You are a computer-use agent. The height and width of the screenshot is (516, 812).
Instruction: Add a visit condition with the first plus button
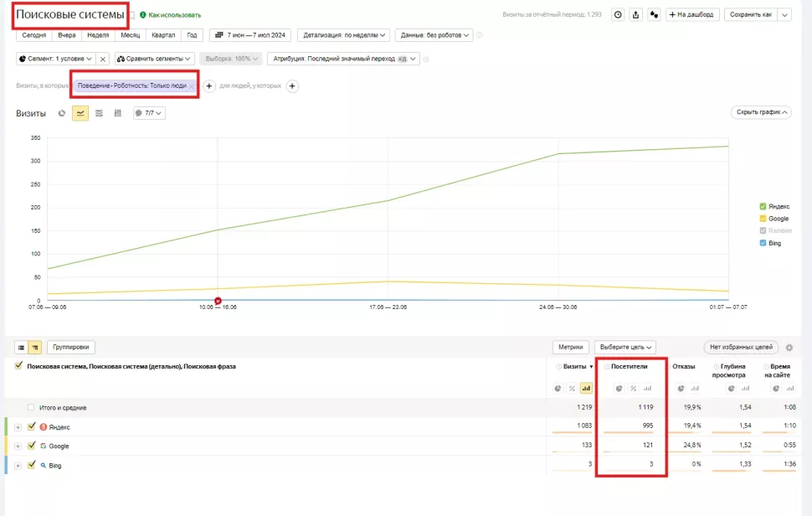coord(208,86)
